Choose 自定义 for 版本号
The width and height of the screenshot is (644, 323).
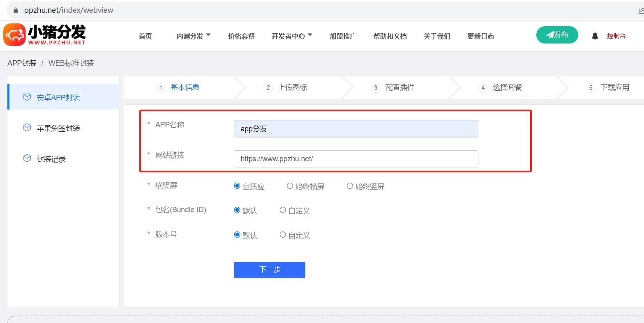(x=283, y=235)
